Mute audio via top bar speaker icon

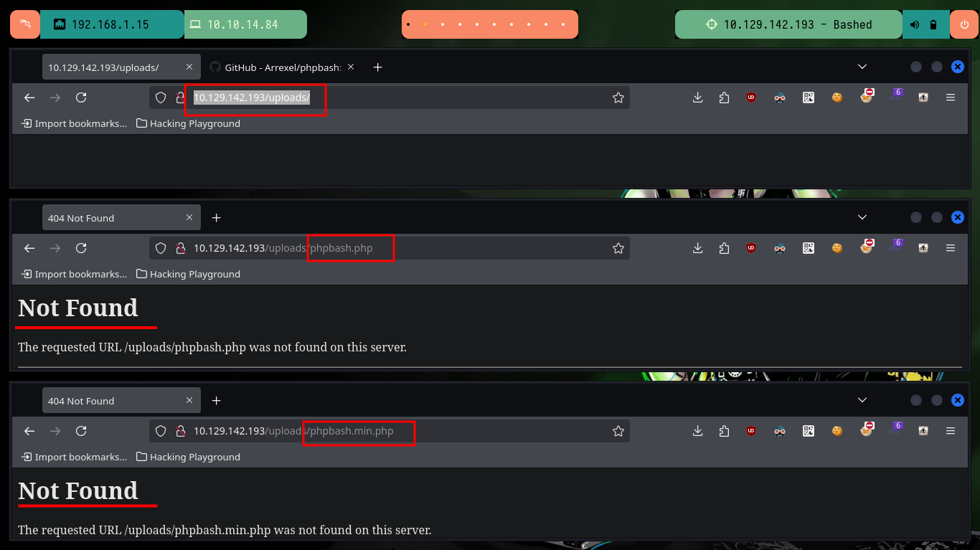tap(915, 24)
